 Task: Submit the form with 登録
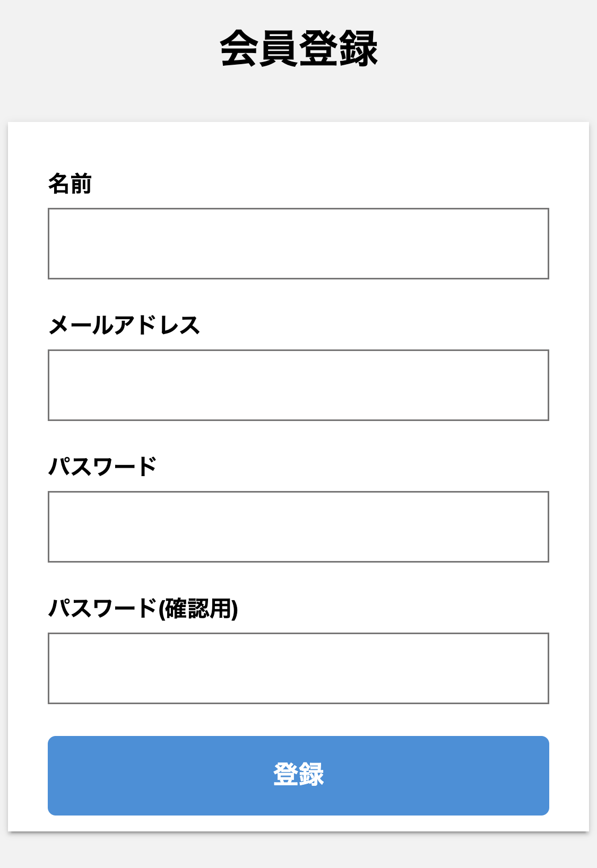point(298,775)
